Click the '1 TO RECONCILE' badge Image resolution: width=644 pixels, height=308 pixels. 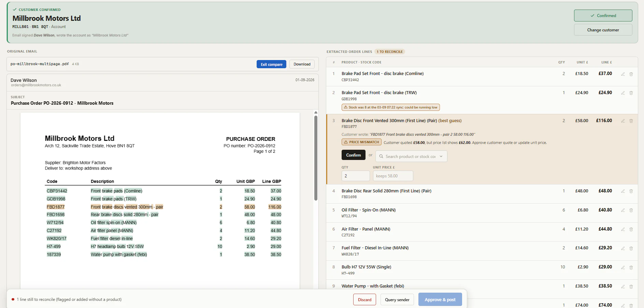click(390, 52)
